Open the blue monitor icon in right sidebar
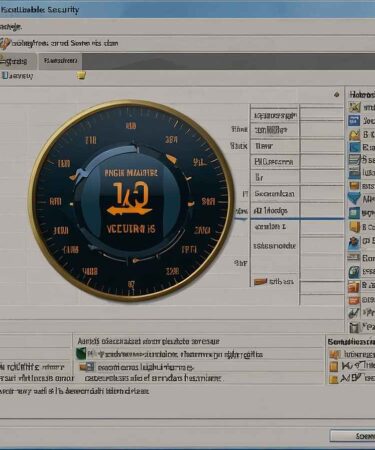This screenshot has height=450, width=375. pyautogui.click(x=354, y=172)
